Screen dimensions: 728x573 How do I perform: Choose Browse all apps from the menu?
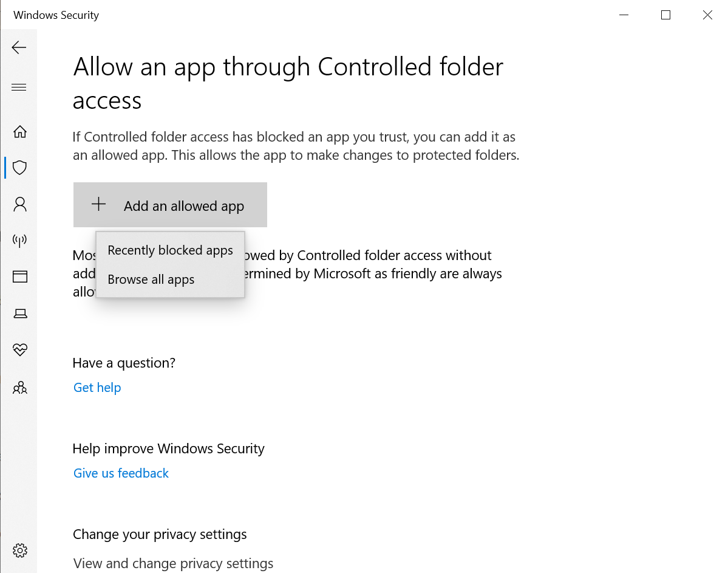pos(151,280)
